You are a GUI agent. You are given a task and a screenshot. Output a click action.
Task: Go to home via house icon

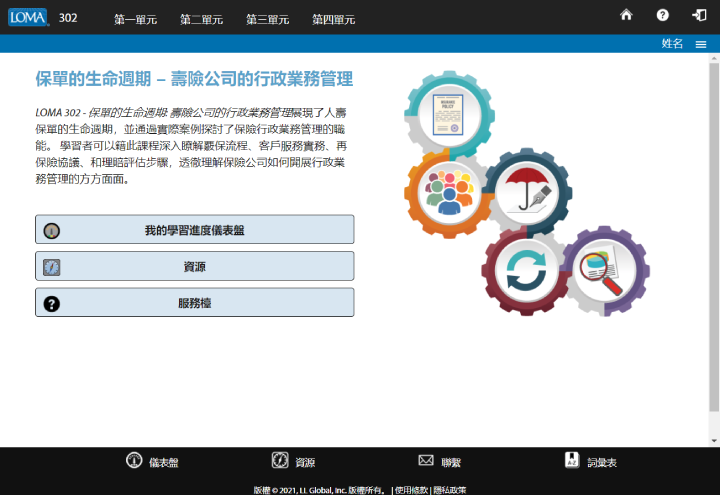[x=626, y=15]
